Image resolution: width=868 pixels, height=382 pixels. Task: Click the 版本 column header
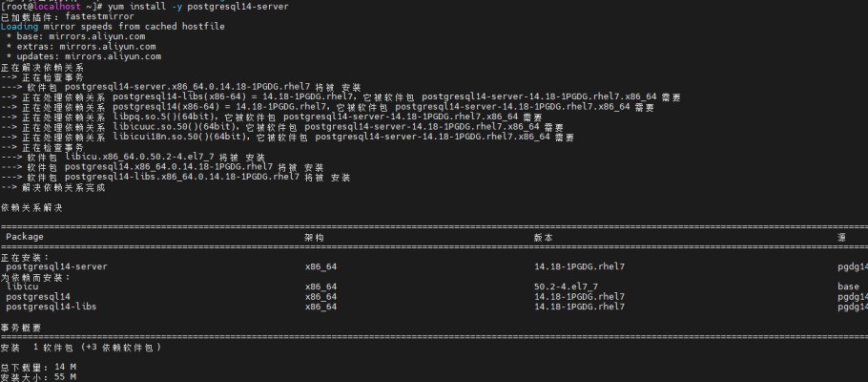[x=543, y=237]
